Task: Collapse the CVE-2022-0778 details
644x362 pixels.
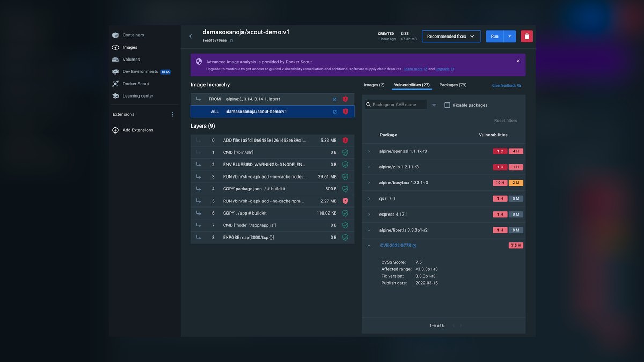Action: 369,246
